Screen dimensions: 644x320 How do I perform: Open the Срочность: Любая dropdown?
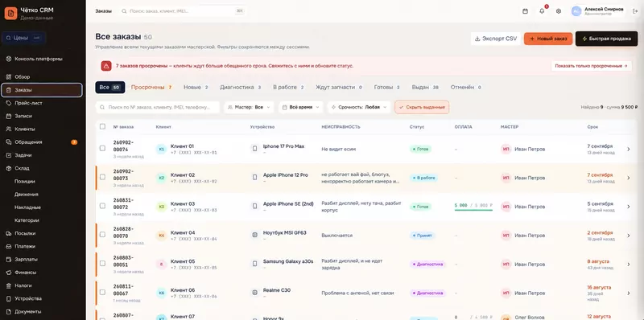click(359, 107)
